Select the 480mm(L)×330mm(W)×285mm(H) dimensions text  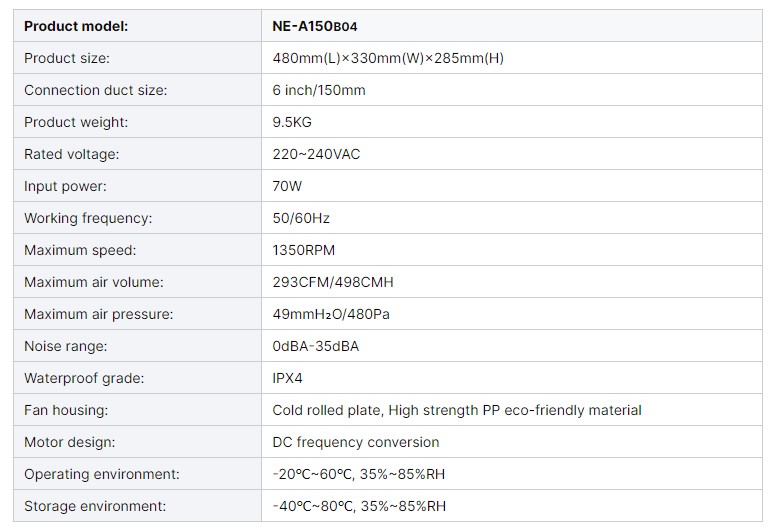(388, 58)
